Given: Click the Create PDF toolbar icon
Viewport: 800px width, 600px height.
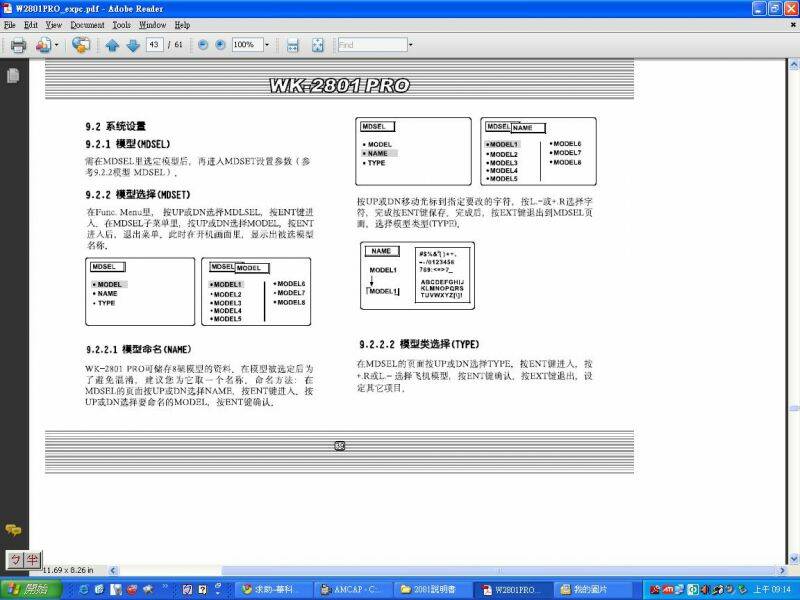Looking at the screenshot, I should coord(43,45).
